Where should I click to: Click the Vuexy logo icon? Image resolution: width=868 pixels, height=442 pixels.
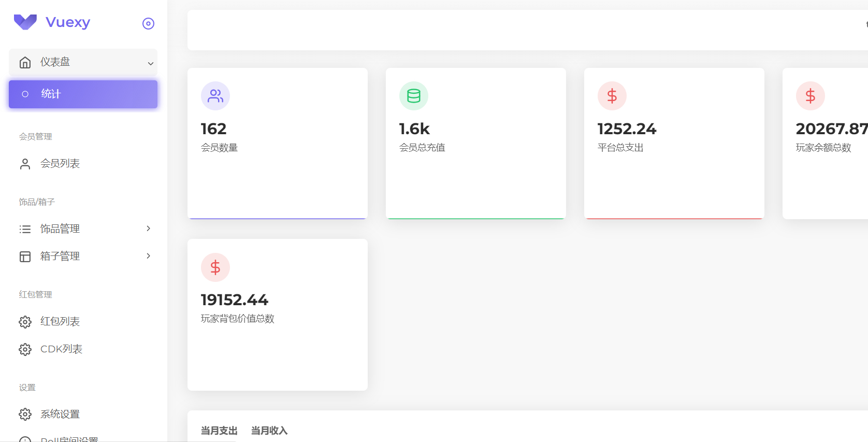click(x=25, y=22)
